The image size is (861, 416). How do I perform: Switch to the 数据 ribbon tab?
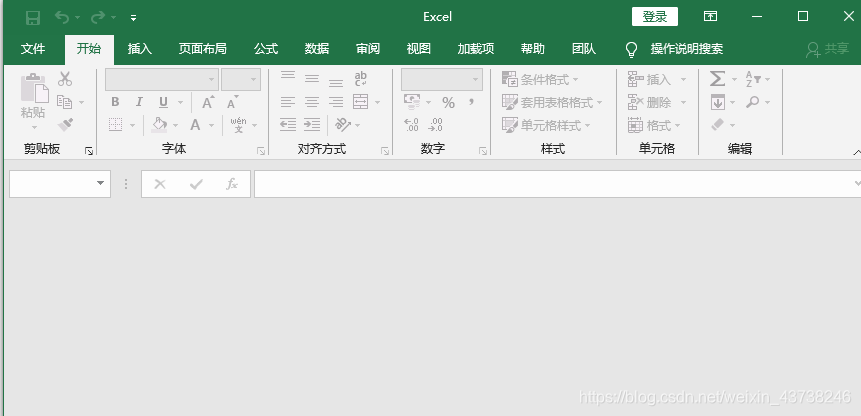pyautogui.click(x=317, y=49)
